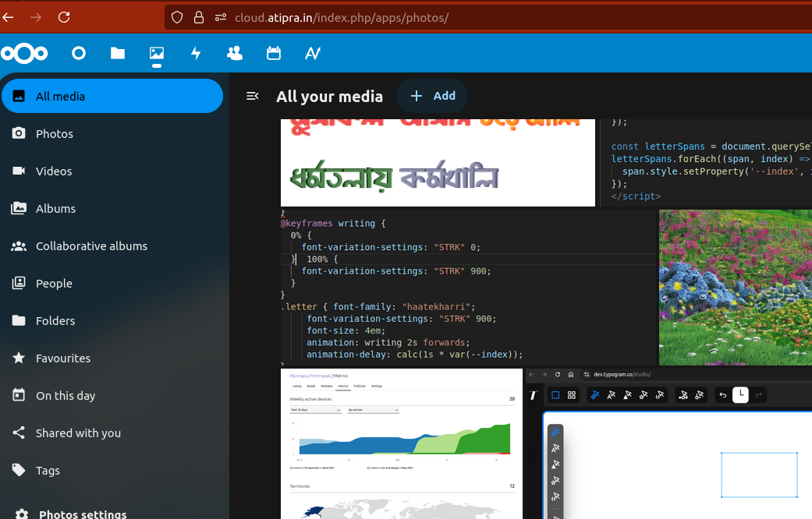The image size is (812, 519).
Task: Collapse the navigation sidebar toggle
Action: pyautogui.click(x=252, y=97)
